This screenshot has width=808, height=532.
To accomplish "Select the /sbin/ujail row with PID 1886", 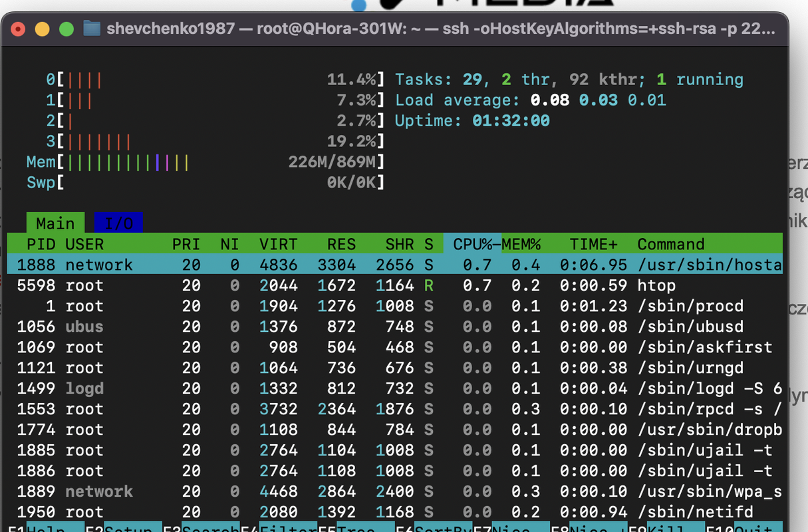I will click(395, 471).
